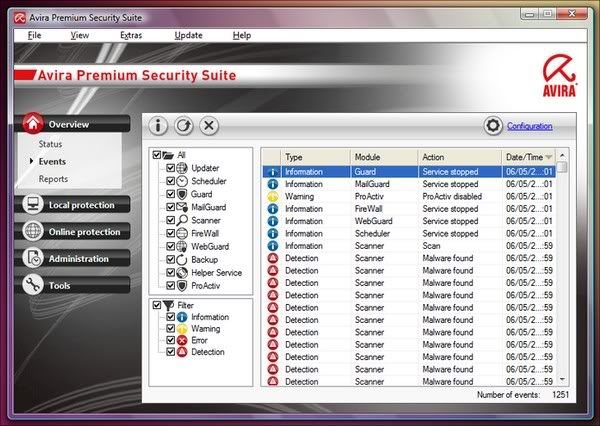Sort events by Type column header
This screenshot has width=600, height=426.
pyautogui.click(x=315, y=157)
